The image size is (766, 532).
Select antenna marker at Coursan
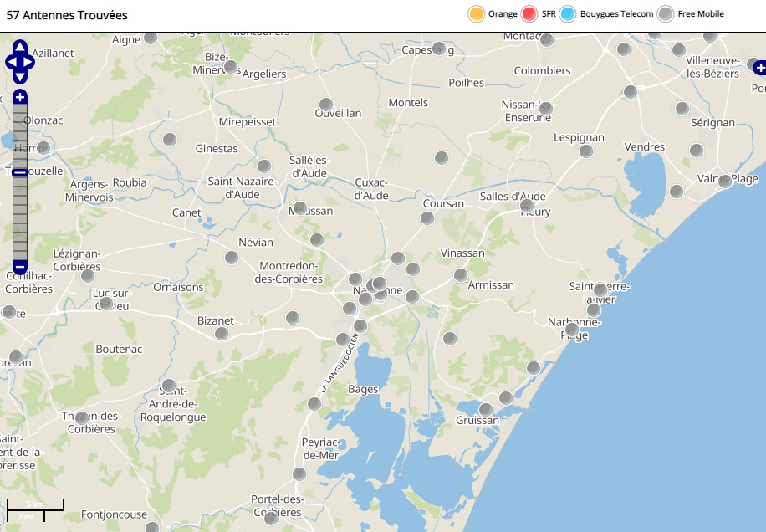pos(427,217)
